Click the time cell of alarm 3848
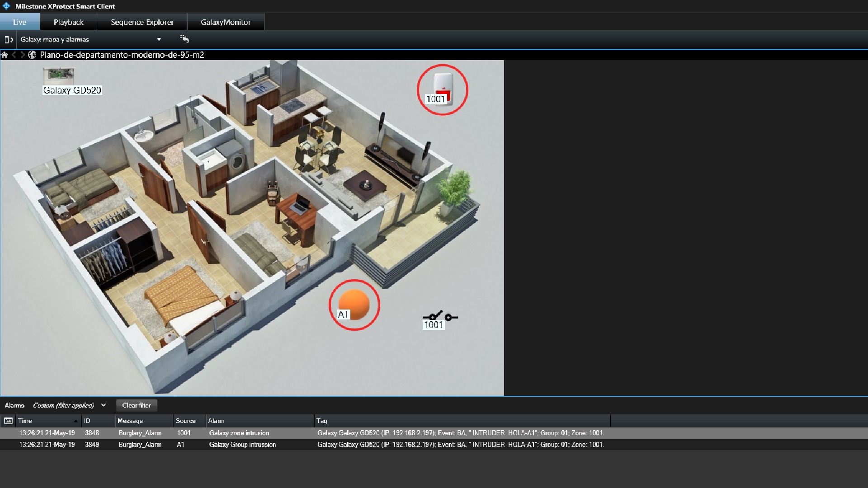This screenshot has height=488, width=868. [47, 433]
